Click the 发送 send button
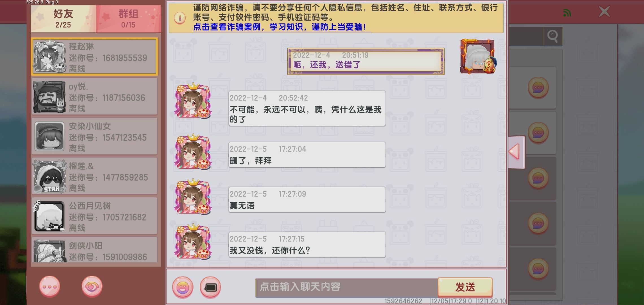 [x=465, y=287]
